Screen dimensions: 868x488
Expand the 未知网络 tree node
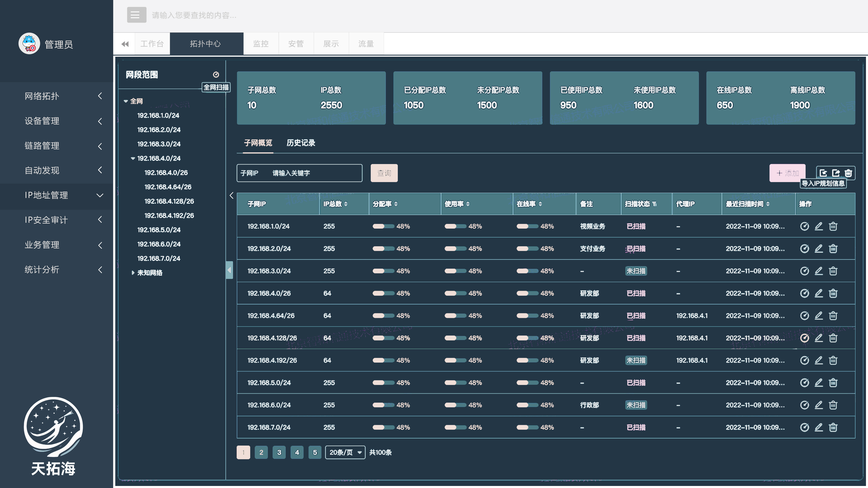pos(133,273)
